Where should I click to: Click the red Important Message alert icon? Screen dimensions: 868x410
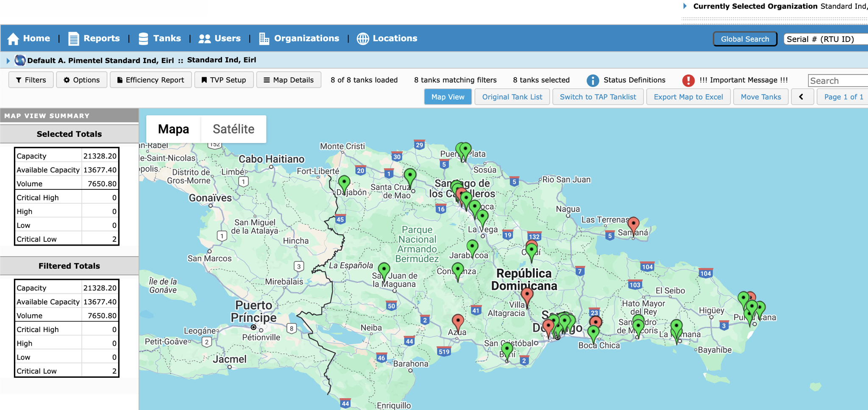tap(688, 80)
